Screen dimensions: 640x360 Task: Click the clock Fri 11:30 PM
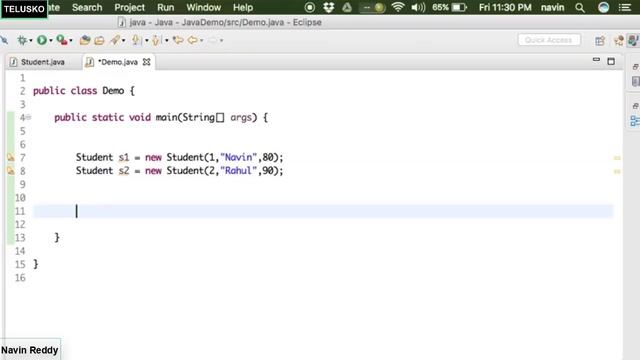pos(505,7)
